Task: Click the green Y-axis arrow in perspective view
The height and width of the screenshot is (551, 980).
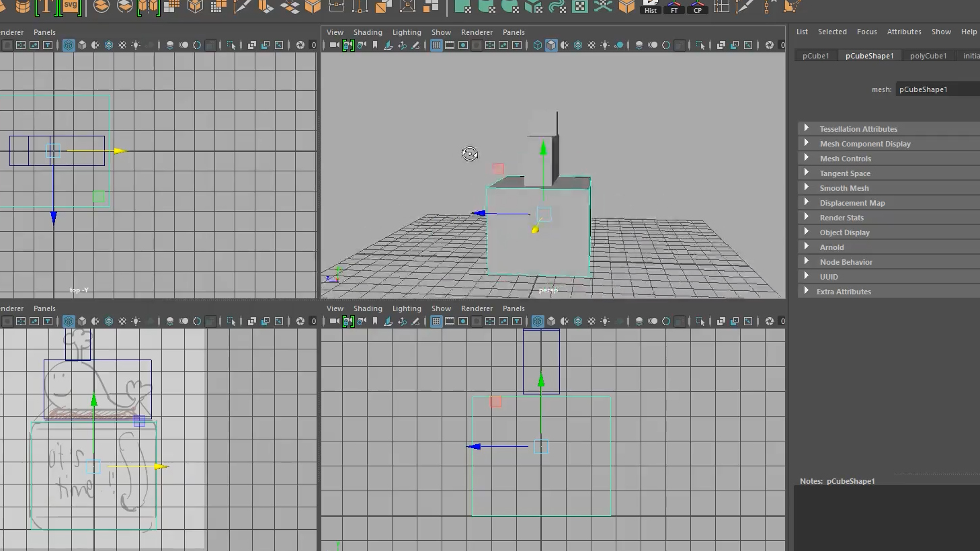Action: click(x=543, y=148)
